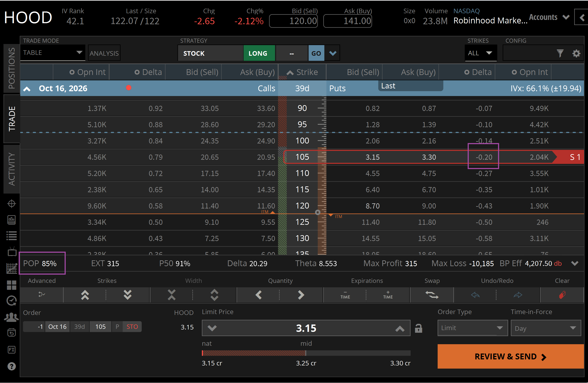Screen dimensions: 588x383
Task: Swap the order legs
Action: (432, 295)
